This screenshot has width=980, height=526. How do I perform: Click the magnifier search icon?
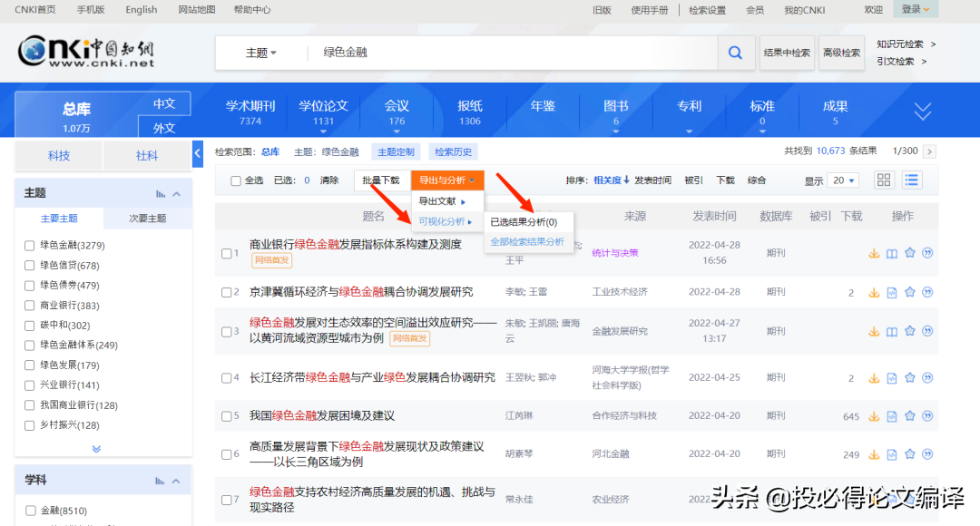point(735,53)
